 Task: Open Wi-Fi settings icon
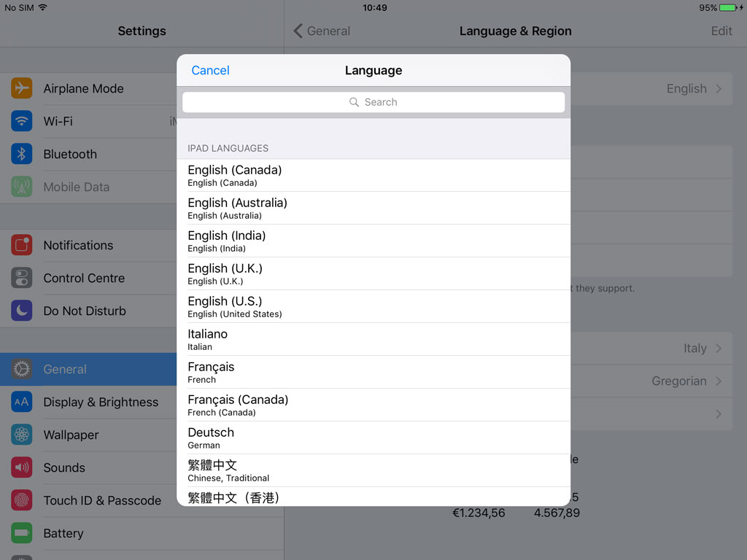[22, 121]
